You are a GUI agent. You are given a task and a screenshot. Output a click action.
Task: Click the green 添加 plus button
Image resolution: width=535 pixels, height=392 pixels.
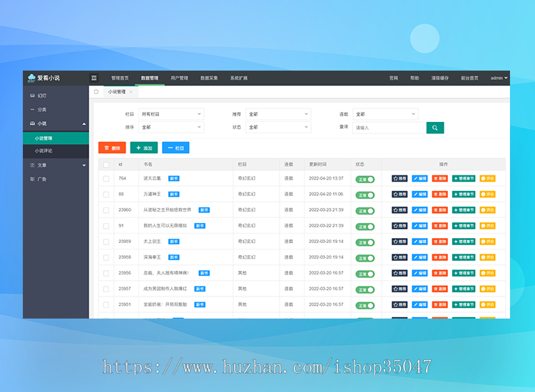(144, 148)
